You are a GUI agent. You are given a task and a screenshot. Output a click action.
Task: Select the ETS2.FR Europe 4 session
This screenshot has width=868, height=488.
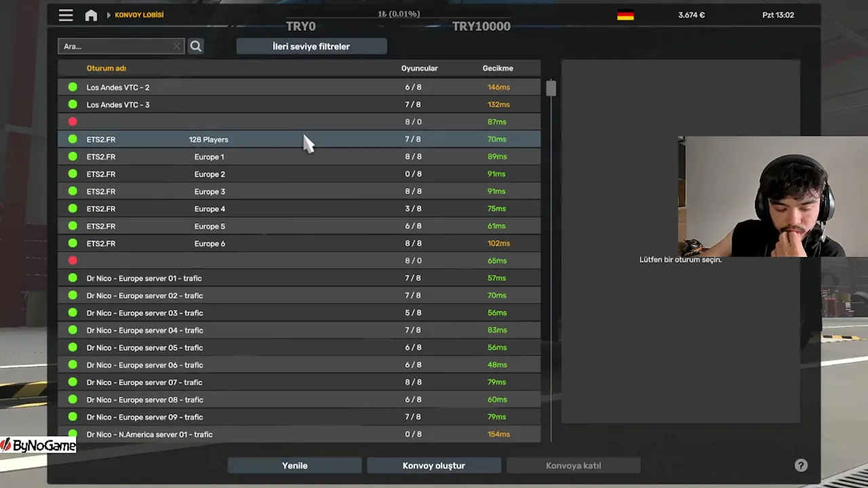(299, 209)
